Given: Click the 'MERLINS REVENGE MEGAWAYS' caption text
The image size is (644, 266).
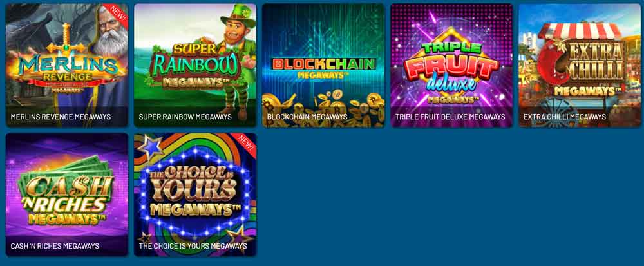Looking at the screenshot, I should tap(61, 117).
